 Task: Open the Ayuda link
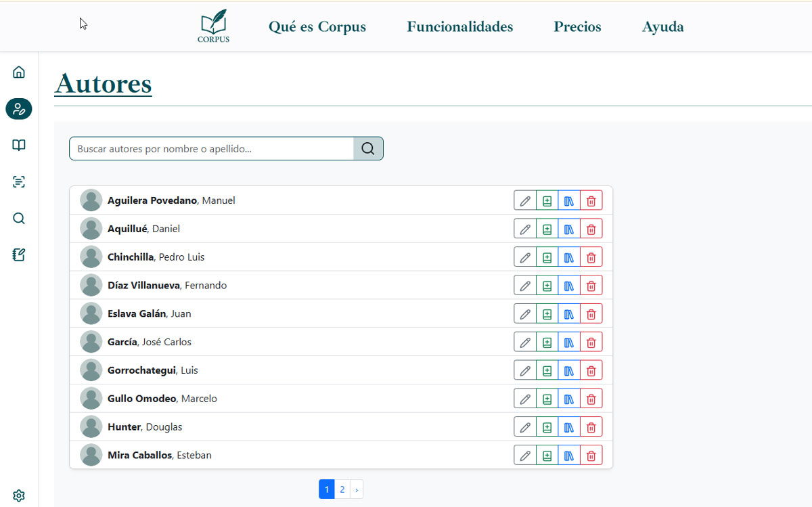pyautogui.click(x=662, y=27)
